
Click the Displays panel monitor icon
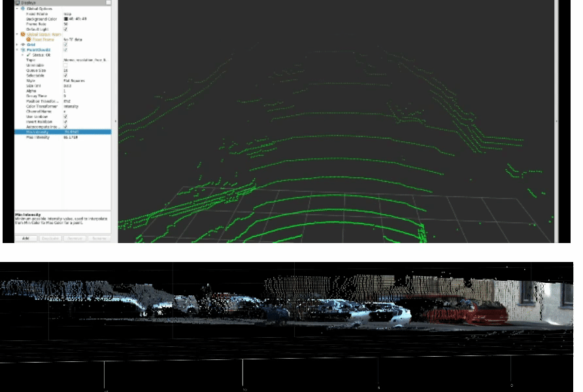[x=17, y=2]
